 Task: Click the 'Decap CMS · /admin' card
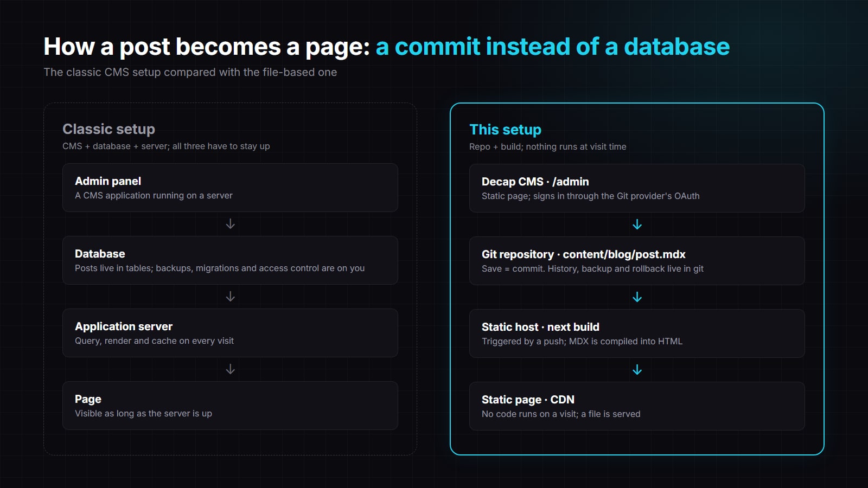(637, 188)
